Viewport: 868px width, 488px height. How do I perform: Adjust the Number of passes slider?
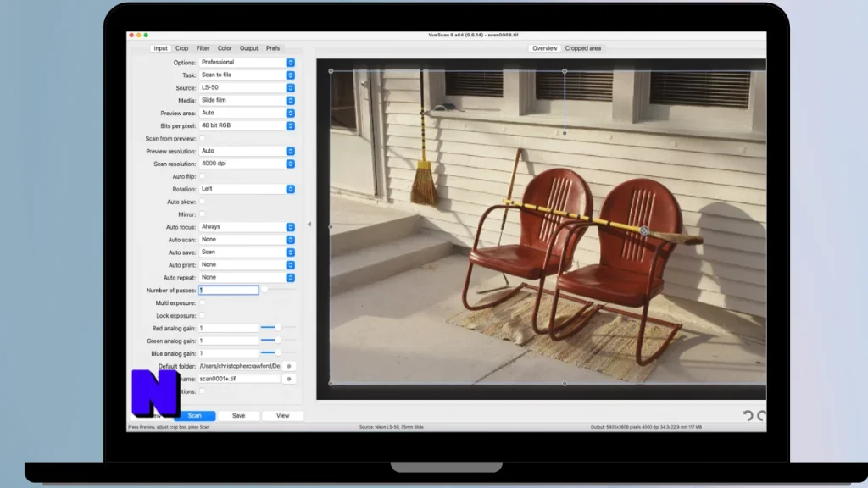tap(264, 290)
